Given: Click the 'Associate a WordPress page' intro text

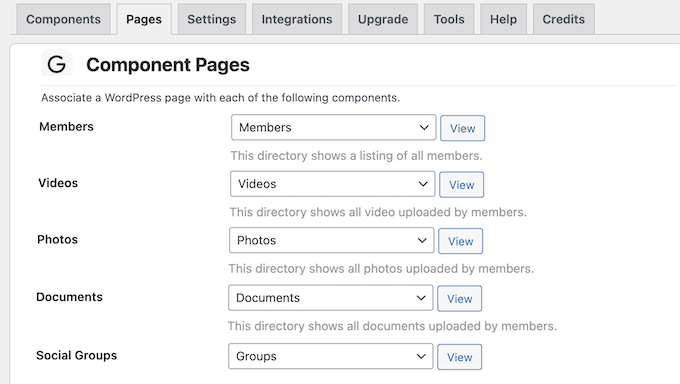Looking at the screenshot, I should 220,98.
